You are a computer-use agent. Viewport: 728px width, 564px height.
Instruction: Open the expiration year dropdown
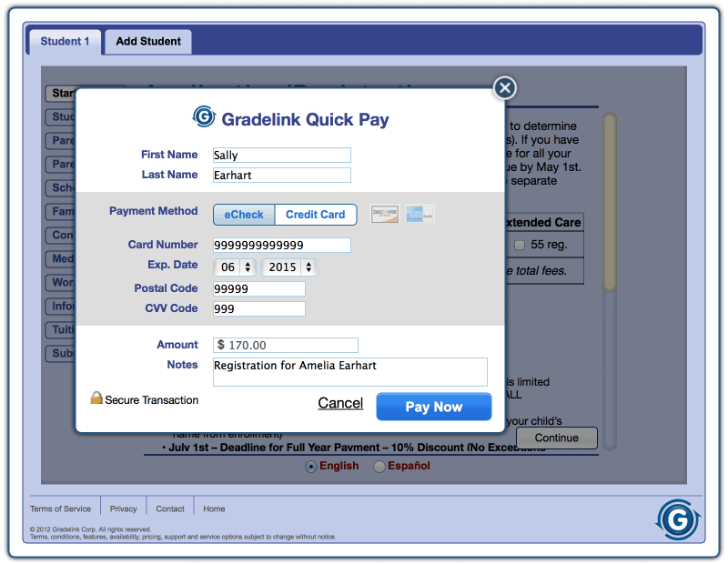coord(288,267)
